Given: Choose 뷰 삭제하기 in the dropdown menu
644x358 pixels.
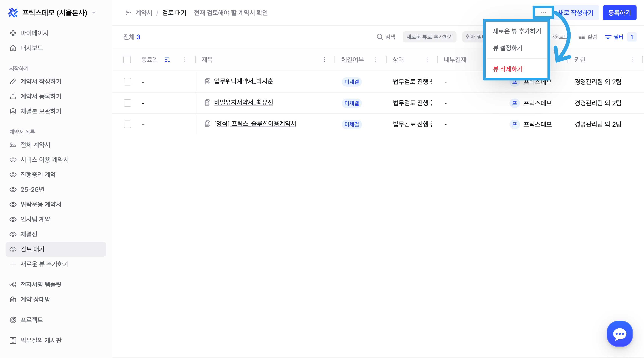Looking at the screenshot, I should pyautogui.click(x=507, y=69).
